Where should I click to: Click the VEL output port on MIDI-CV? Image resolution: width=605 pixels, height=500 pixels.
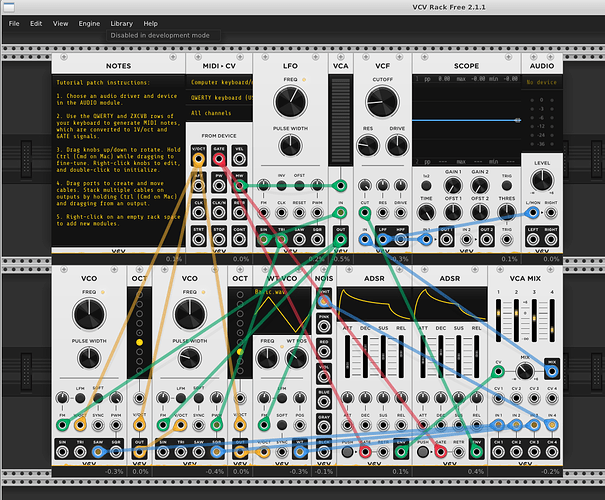point(239,159)
